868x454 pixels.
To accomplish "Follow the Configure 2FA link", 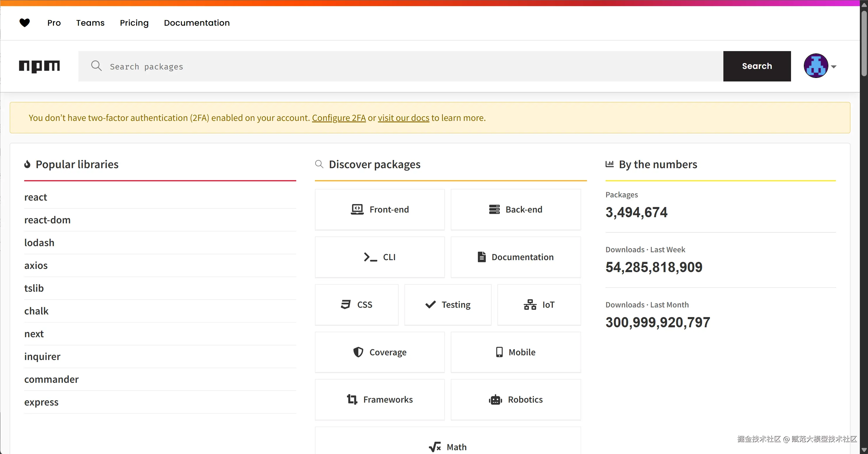I will pyautogui.click(x=339, y=118).
